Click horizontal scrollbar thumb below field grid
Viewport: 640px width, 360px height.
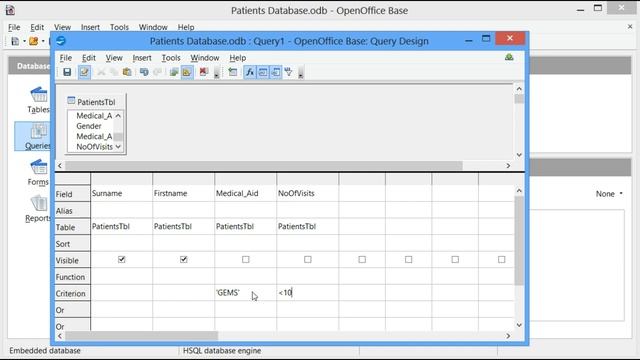[x=141, y=336]
